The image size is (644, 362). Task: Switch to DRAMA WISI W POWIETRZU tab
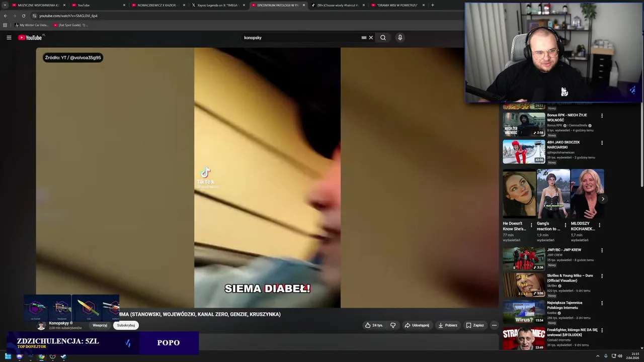pos(397,5)
